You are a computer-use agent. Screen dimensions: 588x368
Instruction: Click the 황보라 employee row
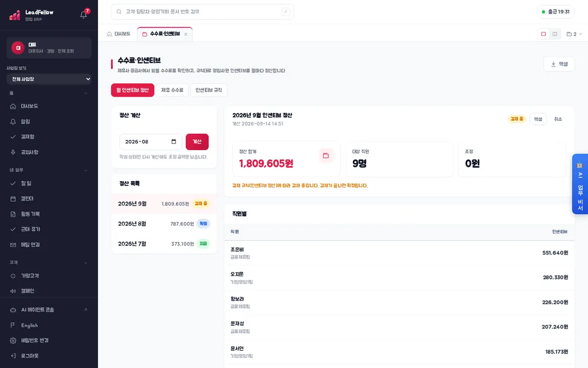pyautogui.click(x=399, y=302)
